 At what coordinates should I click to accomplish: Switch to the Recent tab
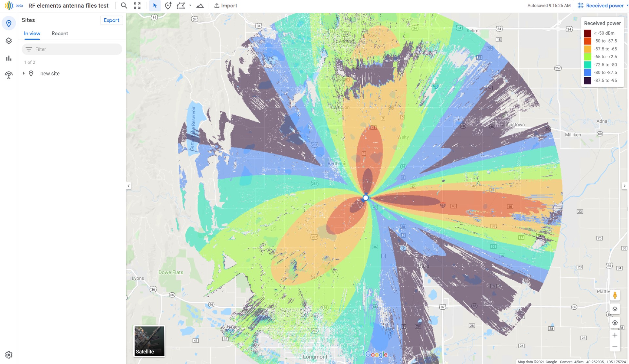pyautogui.click(x=60, y=33)
